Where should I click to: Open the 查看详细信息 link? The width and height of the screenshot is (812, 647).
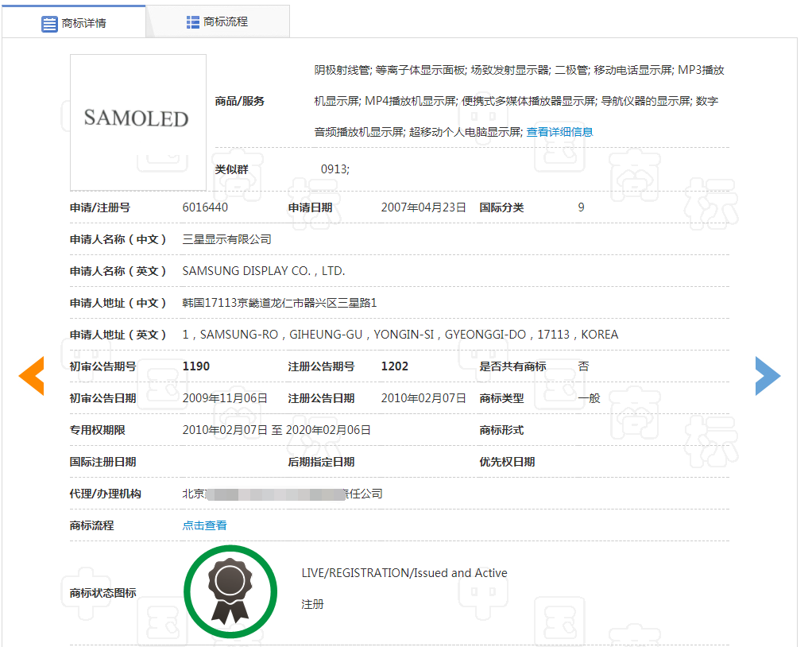559,132
